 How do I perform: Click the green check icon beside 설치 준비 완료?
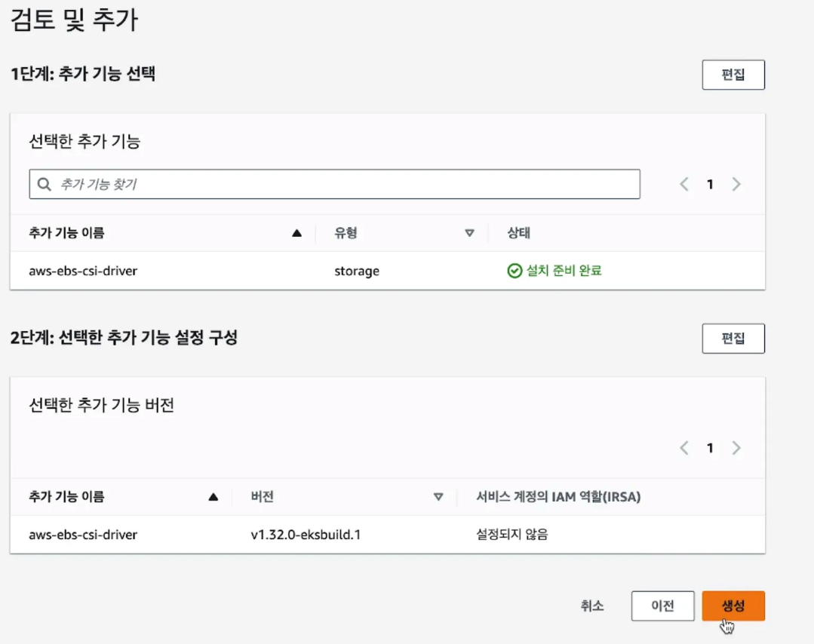[515, 271]
